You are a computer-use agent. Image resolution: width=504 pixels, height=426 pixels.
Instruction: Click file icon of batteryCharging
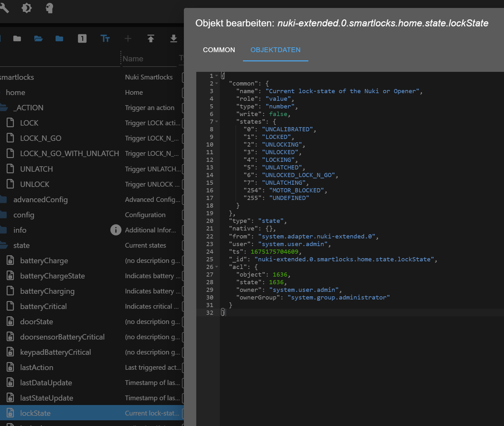tap(10, 291)
